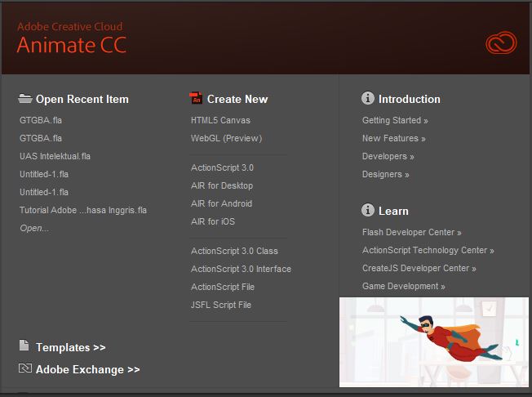
Task: Expand the Templates >> section
Action: 70,347
